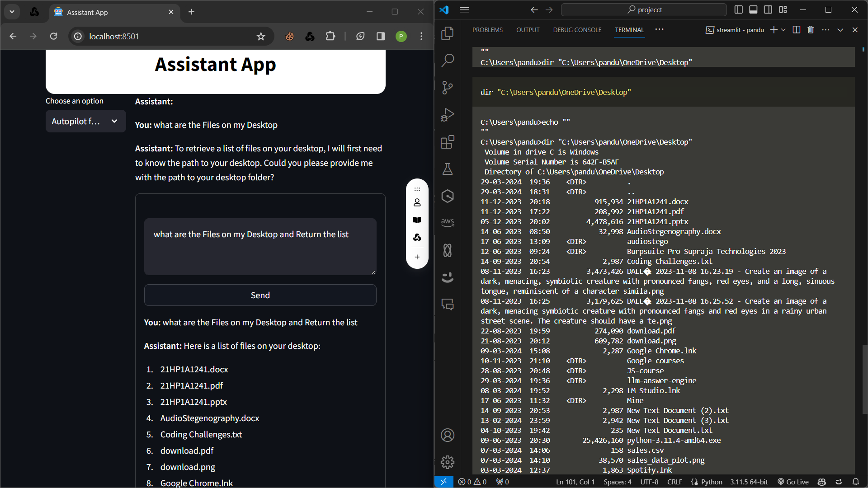Open the 'Autopilot f...' options dropdown
Screen dimensions: 868x488
(x=85, y=121)
